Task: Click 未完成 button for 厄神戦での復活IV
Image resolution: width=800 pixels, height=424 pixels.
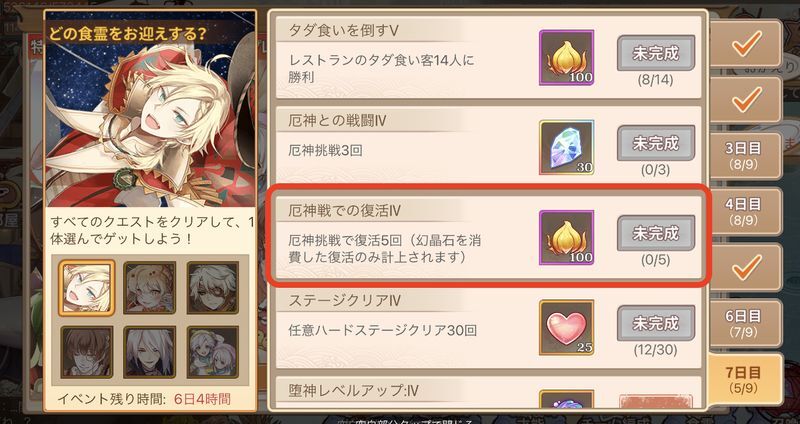Action: click(656, 233)
